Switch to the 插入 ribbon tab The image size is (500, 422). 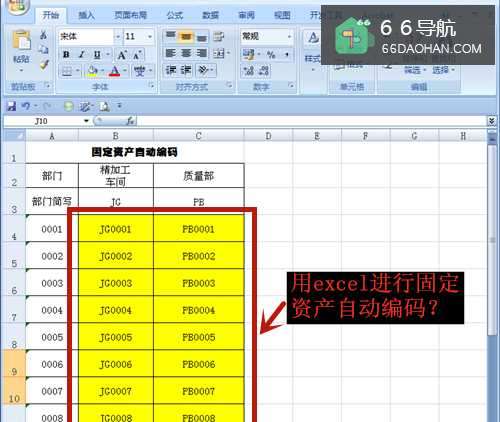pyautogui.click(x=87, y=15)
